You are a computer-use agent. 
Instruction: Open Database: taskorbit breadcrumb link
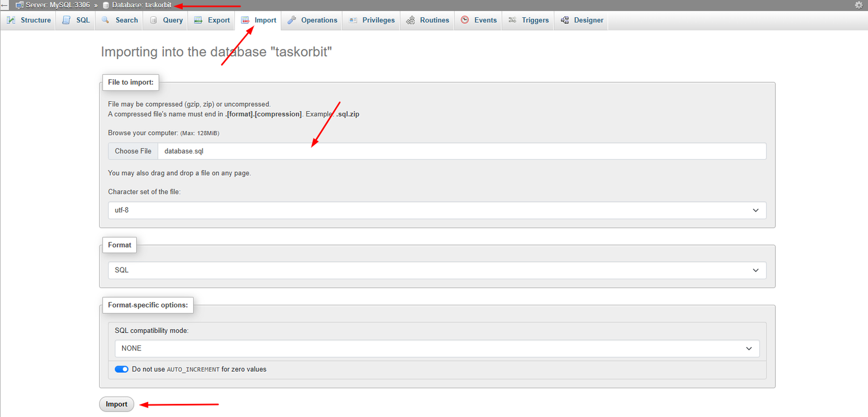point(142,5)
